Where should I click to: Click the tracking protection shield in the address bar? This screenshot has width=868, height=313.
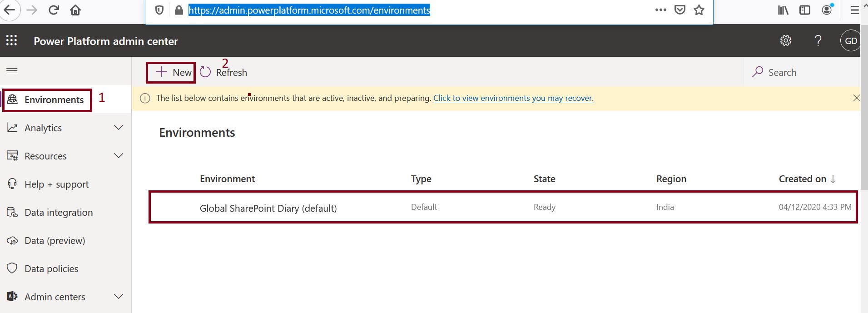point(159,10)
